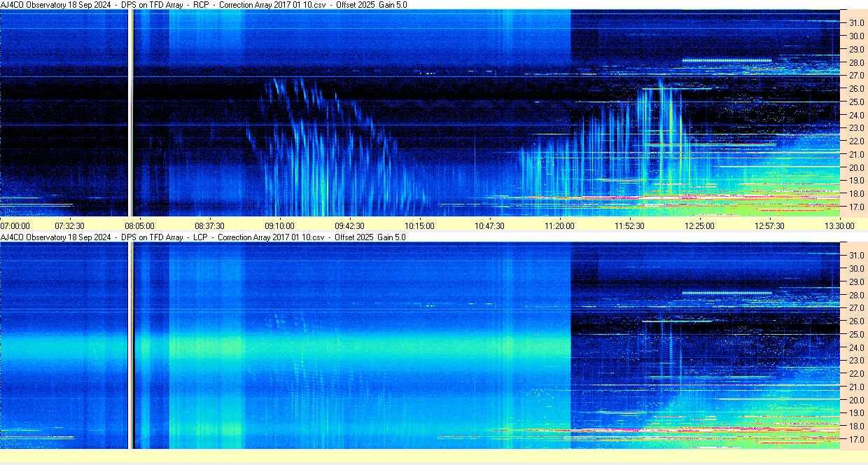Select the 11:52:30 time axis label

(629, 225)
